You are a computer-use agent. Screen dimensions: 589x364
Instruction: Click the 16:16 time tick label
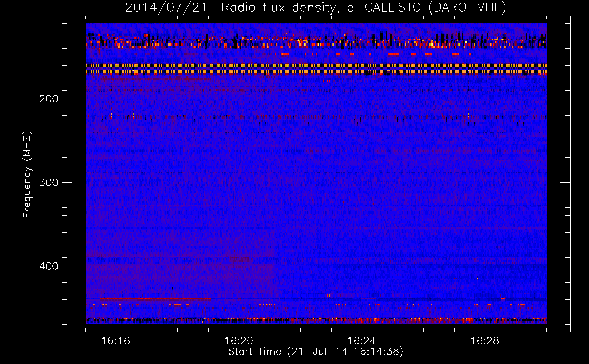115,341
